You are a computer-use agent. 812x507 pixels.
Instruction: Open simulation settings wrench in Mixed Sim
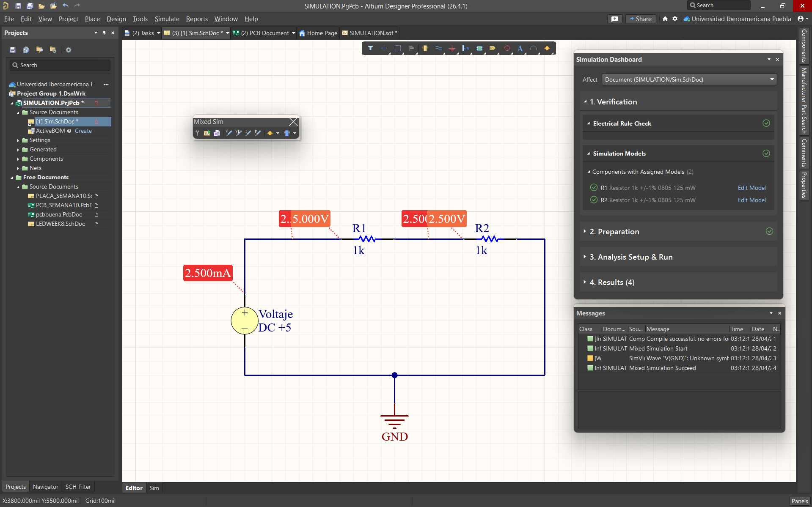pos(197,133)
